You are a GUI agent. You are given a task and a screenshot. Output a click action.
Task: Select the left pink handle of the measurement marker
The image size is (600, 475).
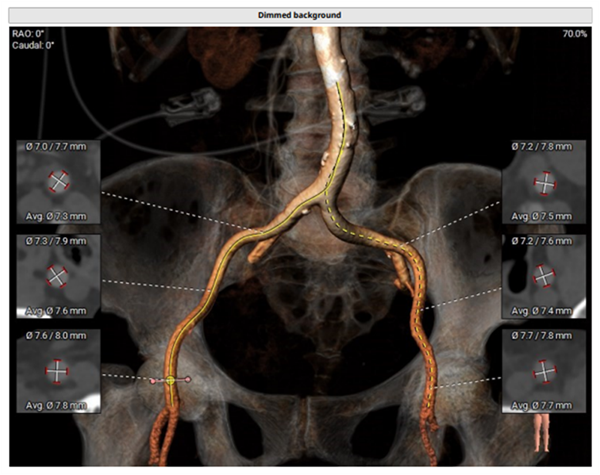tap(153, 381)
